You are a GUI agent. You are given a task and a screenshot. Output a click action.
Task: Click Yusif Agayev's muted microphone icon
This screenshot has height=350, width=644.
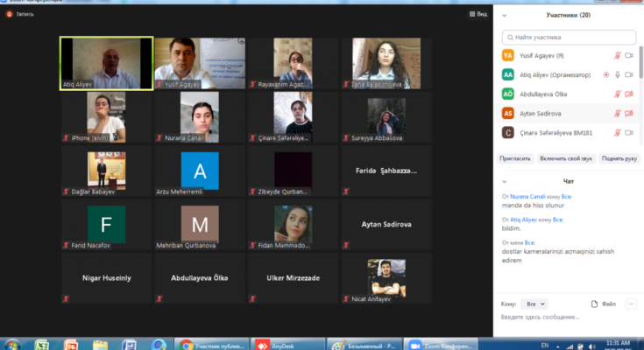click(617, 55)
